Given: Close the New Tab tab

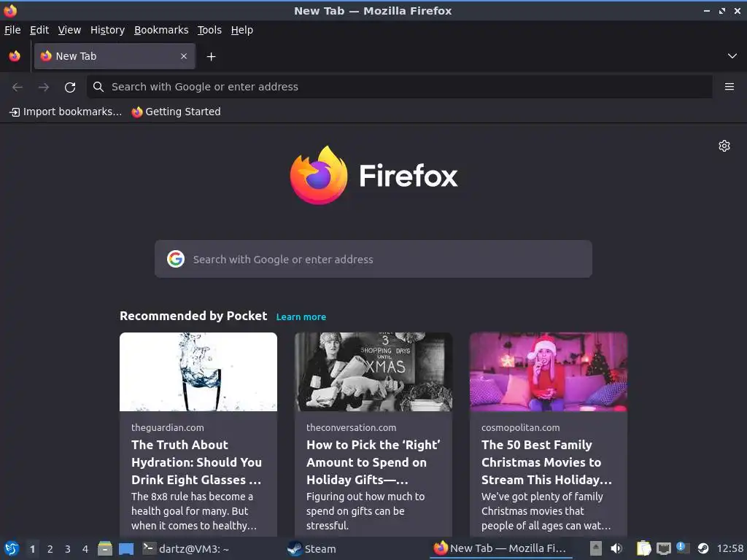Looking at the screenshot, I should click(184, 56).
